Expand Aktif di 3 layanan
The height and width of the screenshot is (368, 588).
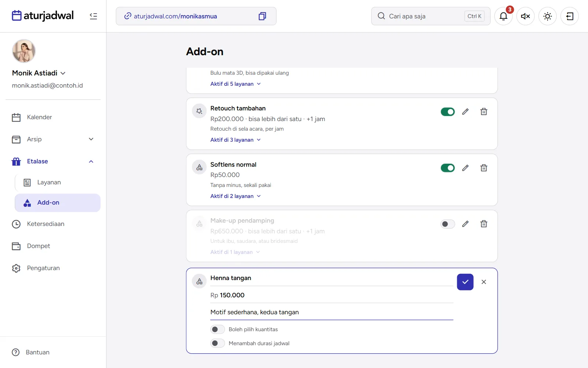coord(236,140)
